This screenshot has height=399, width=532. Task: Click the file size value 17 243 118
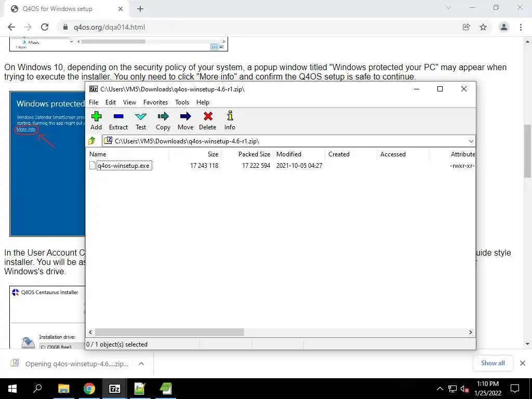[204, 166]
